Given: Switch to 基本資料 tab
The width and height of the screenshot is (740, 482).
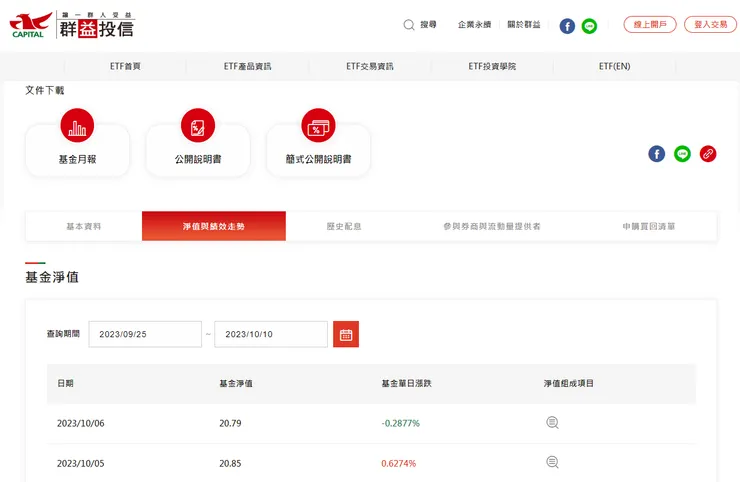Looking at the screenshot, I should [84, 227].
